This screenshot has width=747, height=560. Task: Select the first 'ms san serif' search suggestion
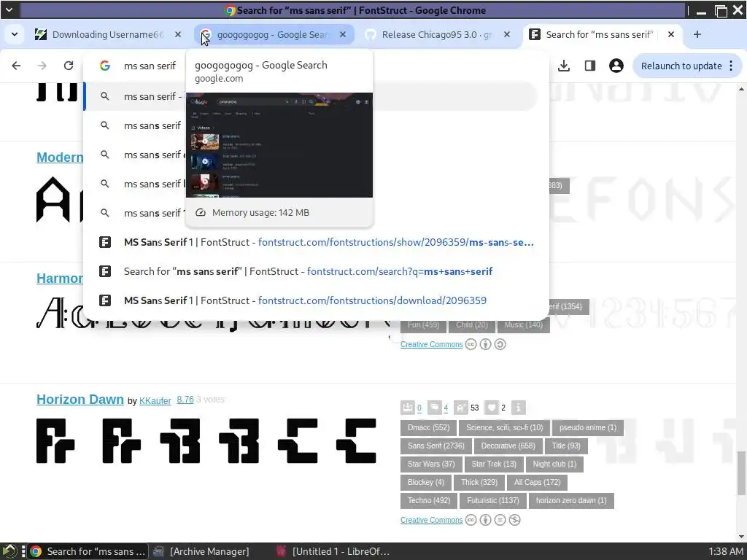click(x=309, y=96)
